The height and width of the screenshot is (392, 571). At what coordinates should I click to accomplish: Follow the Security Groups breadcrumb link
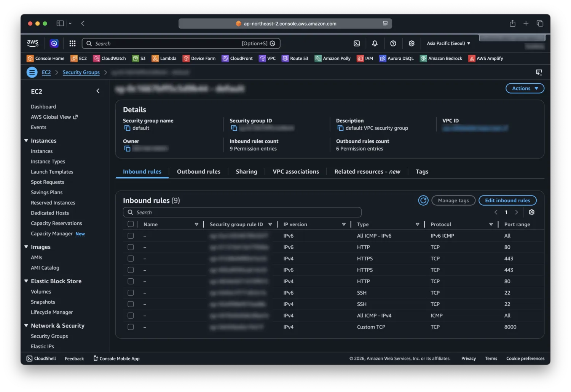click(x=81, y=72)
